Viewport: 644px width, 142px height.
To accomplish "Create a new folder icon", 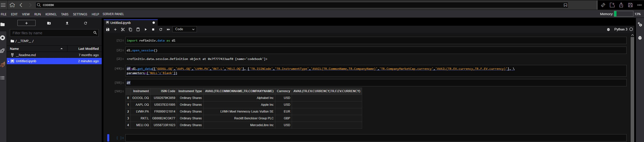I will coord(49,23).
